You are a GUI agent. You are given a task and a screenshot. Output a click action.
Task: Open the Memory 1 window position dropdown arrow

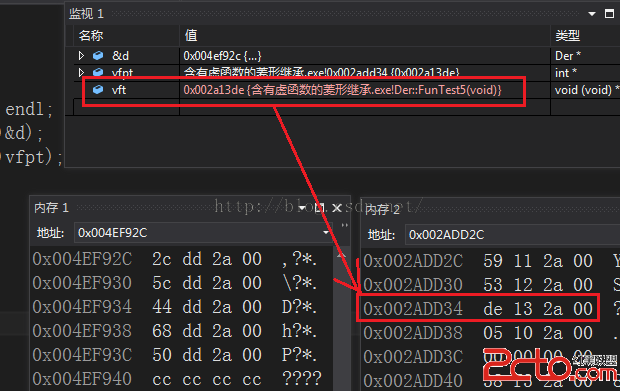coord(302,208)
